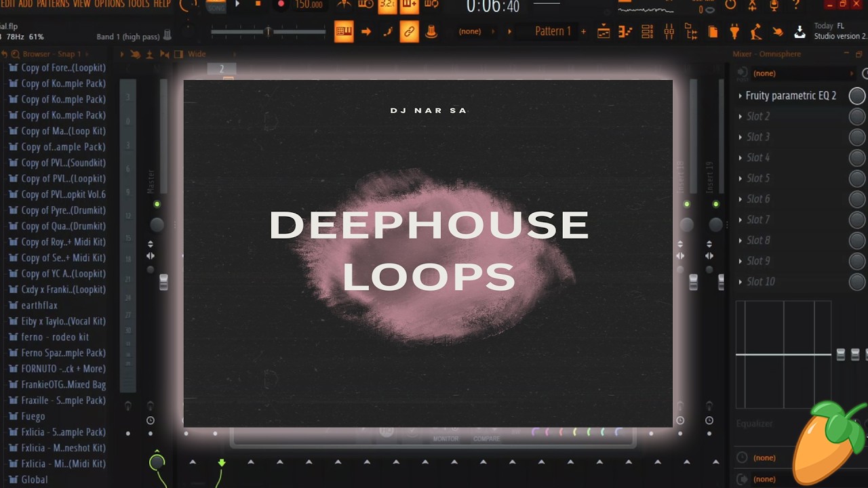The width and height of the screenshot is (868, 488).
Task: Click the knob-shaped icon left of the (none) selector
Action: [x=431, y=31]
